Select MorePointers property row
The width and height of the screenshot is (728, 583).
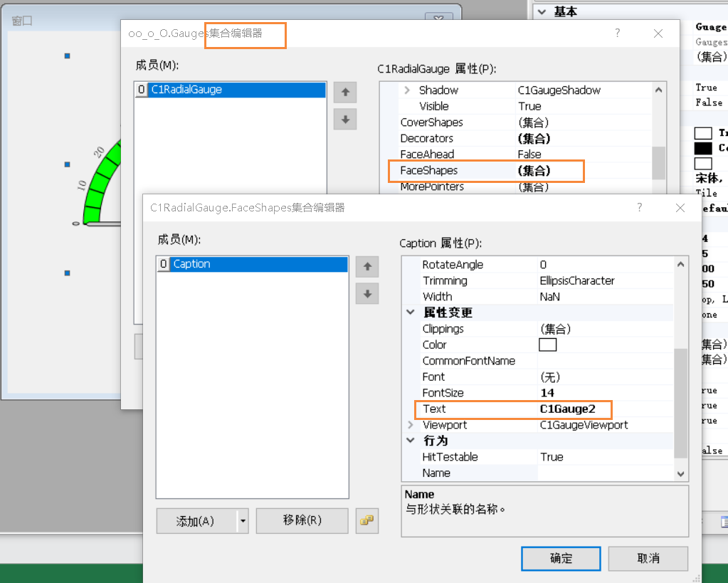click(x=524, y=187)
